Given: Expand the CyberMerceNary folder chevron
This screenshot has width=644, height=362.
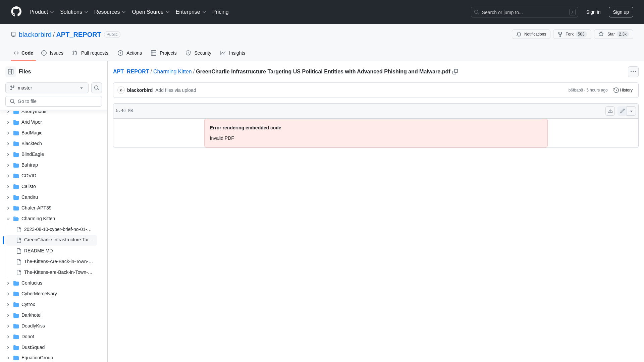Looking at the screenshot, I should pyautogui.click(x=8, y=294).
